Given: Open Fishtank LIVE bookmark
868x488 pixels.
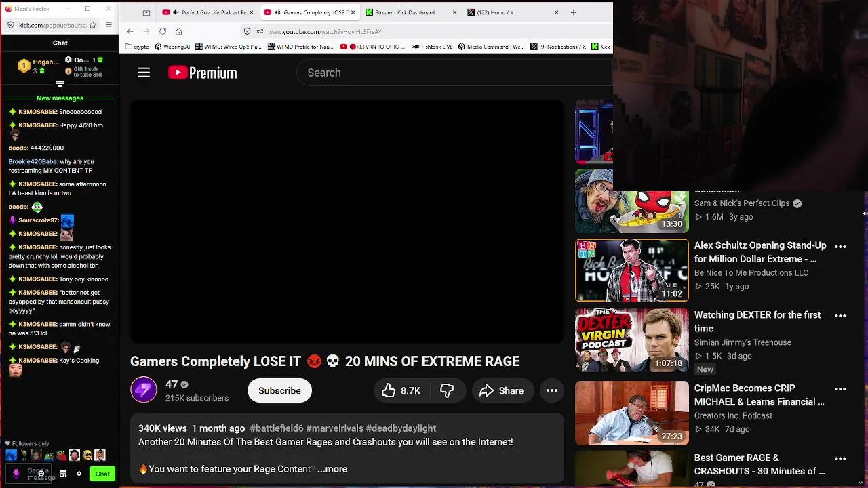Looking at the screenshot, I should [x=432, y=47].
